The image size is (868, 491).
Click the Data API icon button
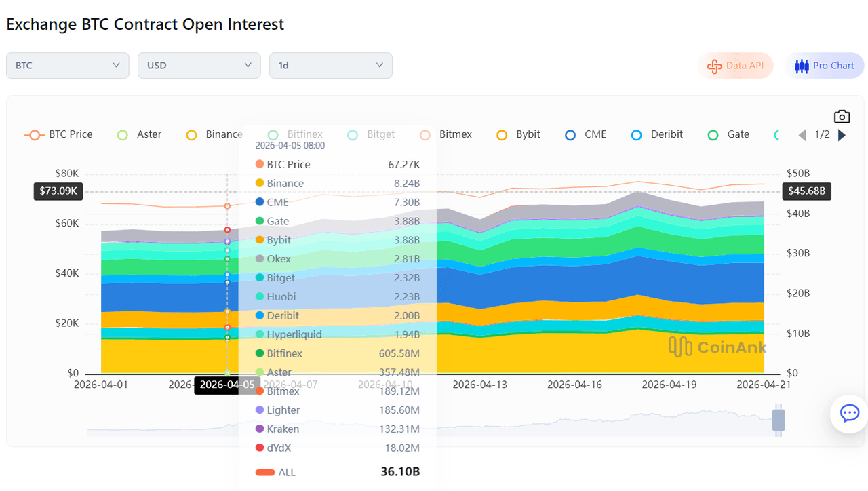pyautogui.click(x=714, y=66)
